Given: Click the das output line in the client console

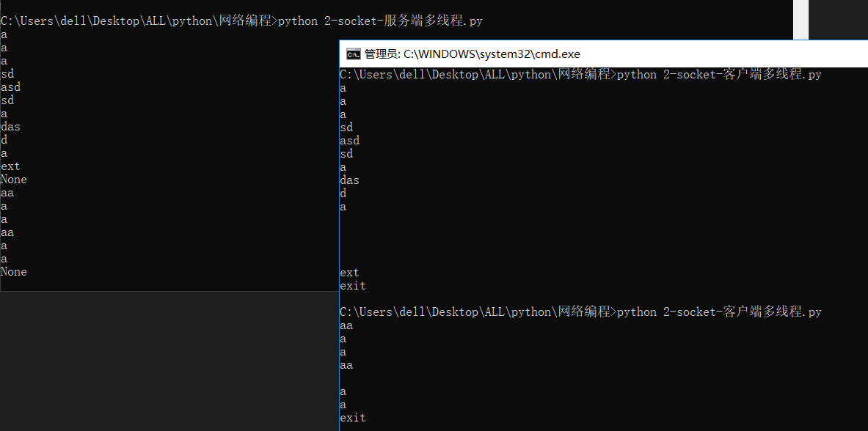Looking at the screenshot, I should [349, 180].
